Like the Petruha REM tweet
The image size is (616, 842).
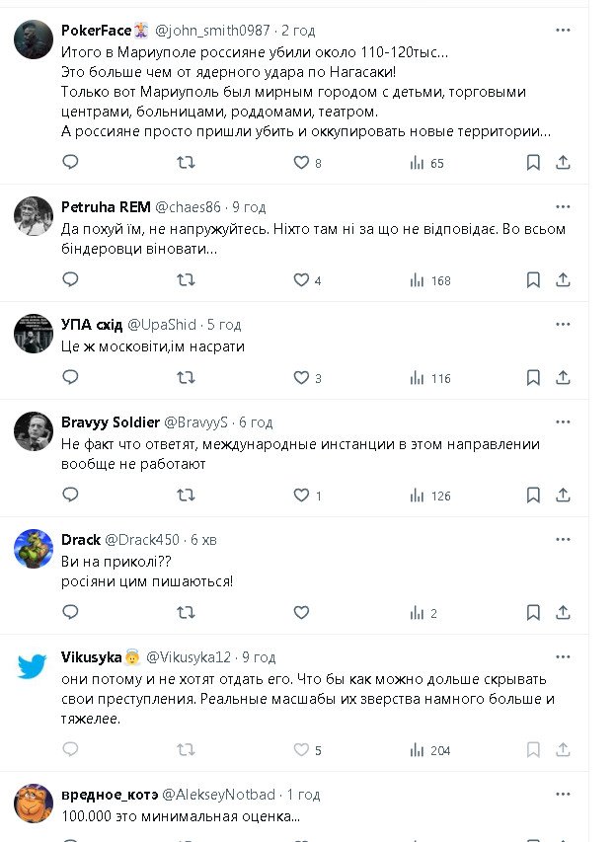302,280
